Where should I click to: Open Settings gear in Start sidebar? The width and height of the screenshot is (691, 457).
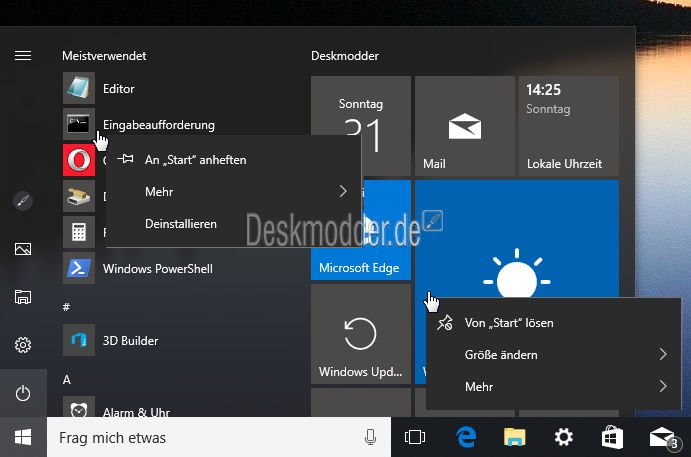click(23, 345)
